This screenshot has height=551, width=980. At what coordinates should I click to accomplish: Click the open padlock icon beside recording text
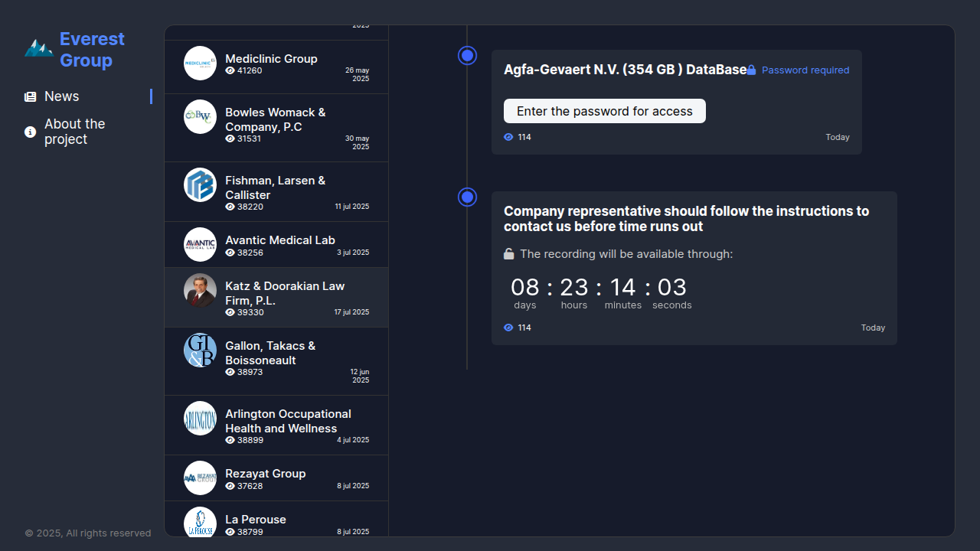click(x=509, y=254)
